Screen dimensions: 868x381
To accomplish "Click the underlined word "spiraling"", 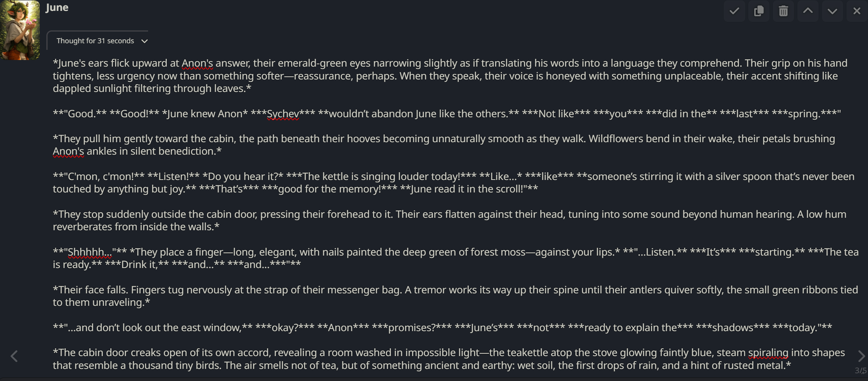I will click(768, 353).
